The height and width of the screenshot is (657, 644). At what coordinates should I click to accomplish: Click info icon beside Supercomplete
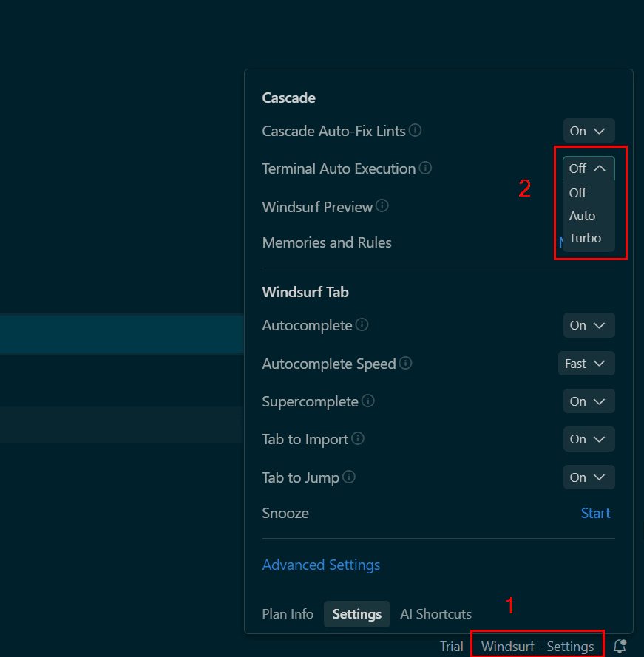368,401
